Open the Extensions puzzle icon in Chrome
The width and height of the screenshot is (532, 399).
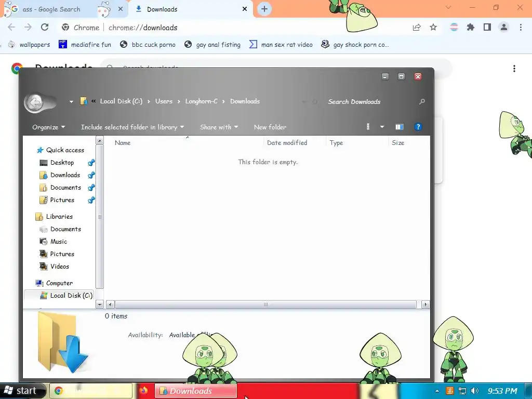(471, 28)
